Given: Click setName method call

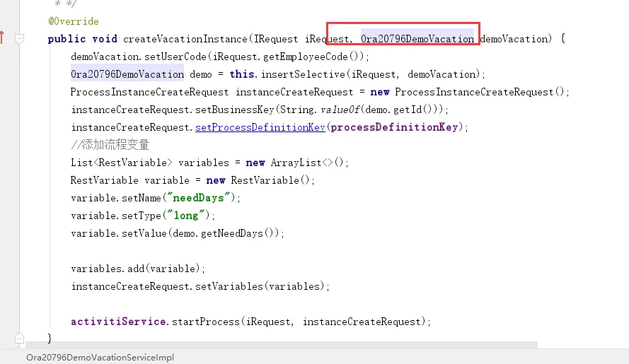Looking at the screenshot, I should click(142, 198).
